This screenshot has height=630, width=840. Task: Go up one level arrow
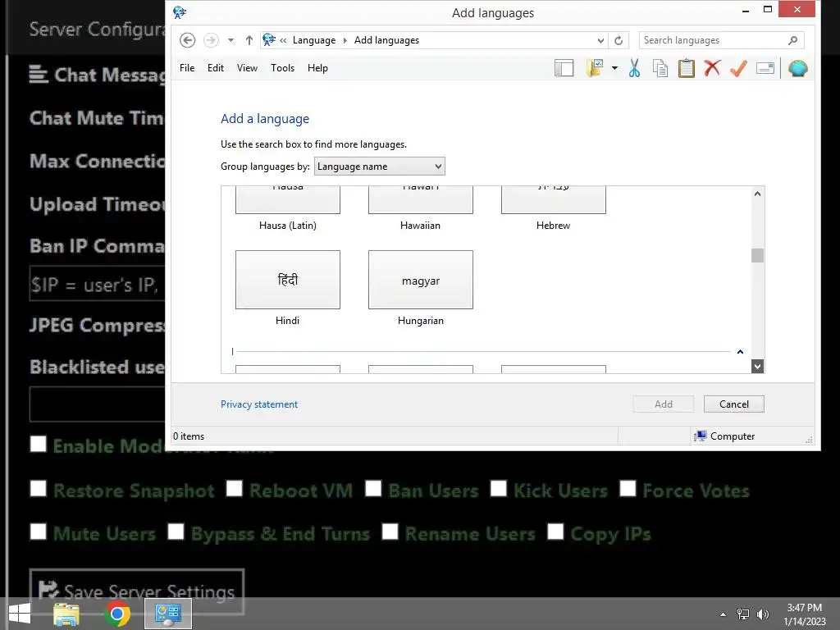pos(249,40)
